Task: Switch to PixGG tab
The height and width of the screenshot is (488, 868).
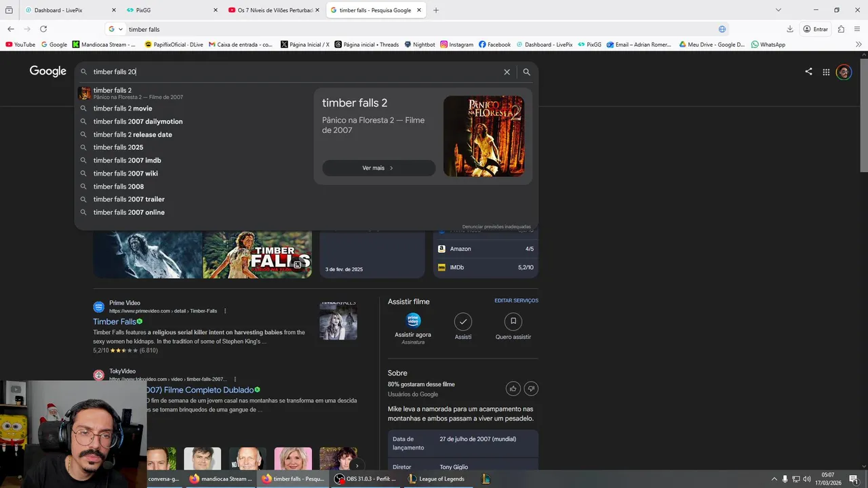Action: click(172, 10)
